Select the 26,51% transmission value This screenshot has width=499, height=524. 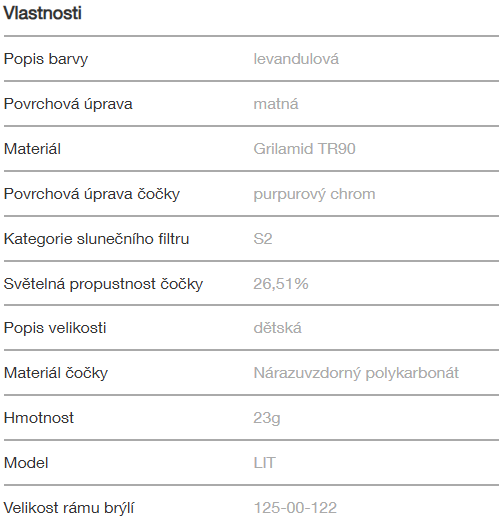(x=281, y=284)
